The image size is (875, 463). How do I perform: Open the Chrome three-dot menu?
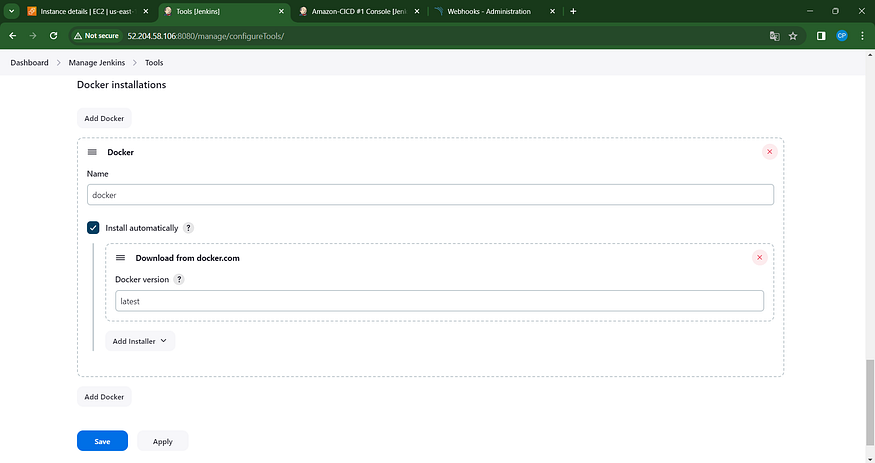(x=862, y=36)
